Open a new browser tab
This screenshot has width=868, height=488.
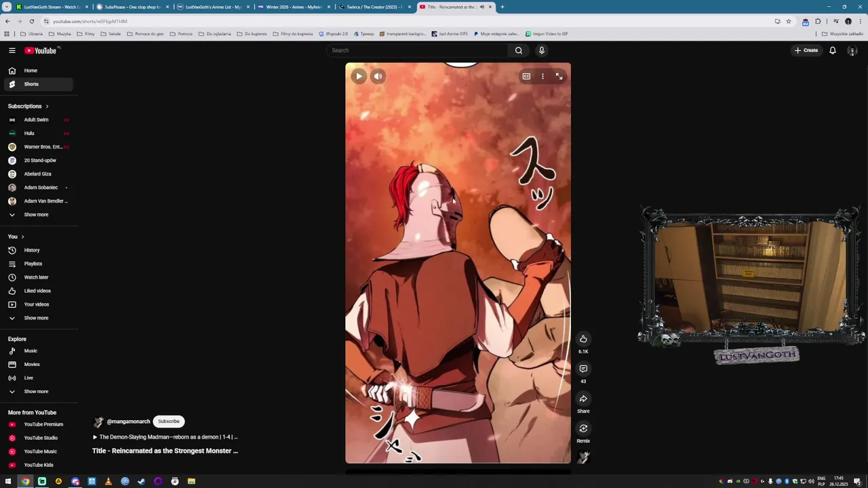click(x=502, y=7)
